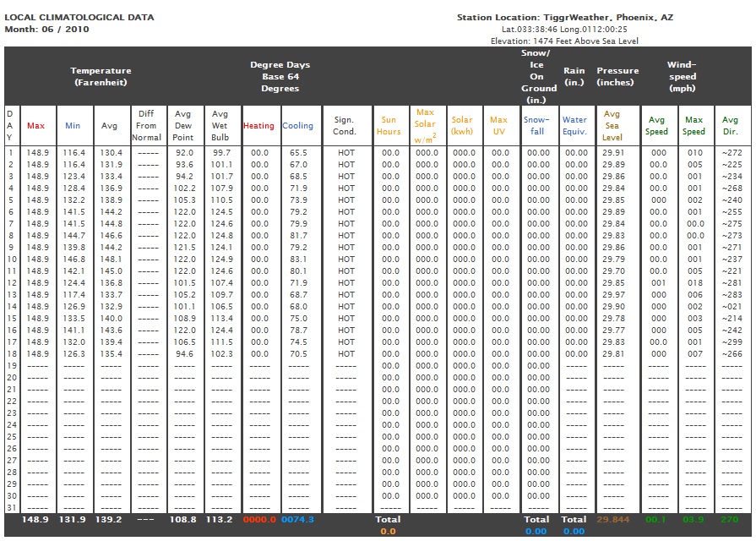
Task: Click day 1 max wind speed 010
Action: pyautogui.click(x=695, y=152)
